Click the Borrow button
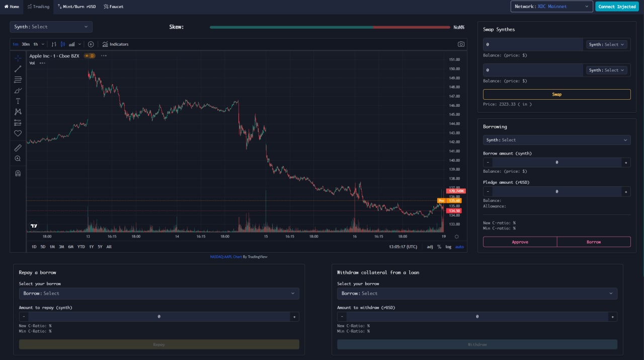This screenshot has width=644, height=360. pyautogui.click(x=594, y=242)
